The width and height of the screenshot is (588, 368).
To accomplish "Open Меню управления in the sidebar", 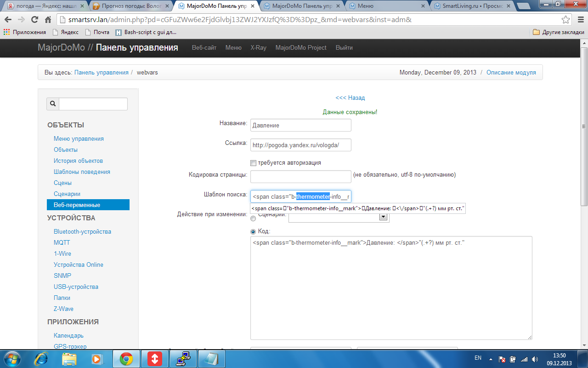I will tap(79, 138).
